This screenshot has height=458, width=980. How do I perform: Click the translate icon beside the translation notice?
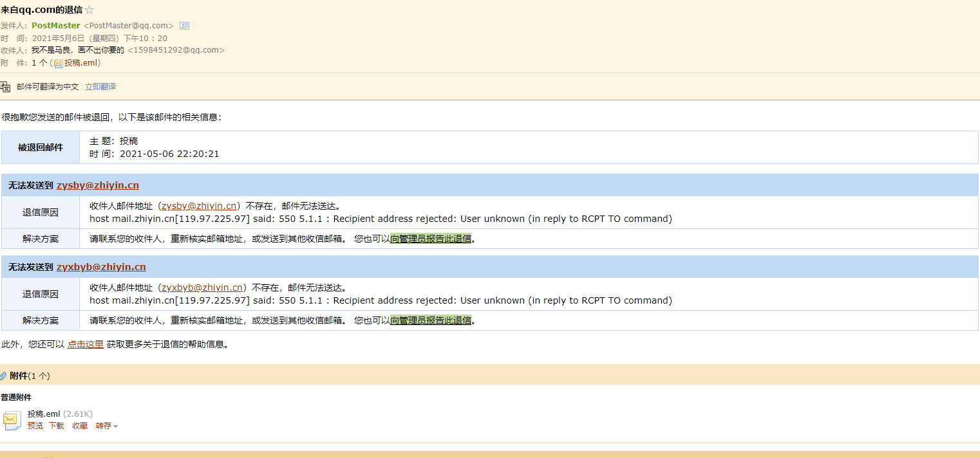click(5, 87)
